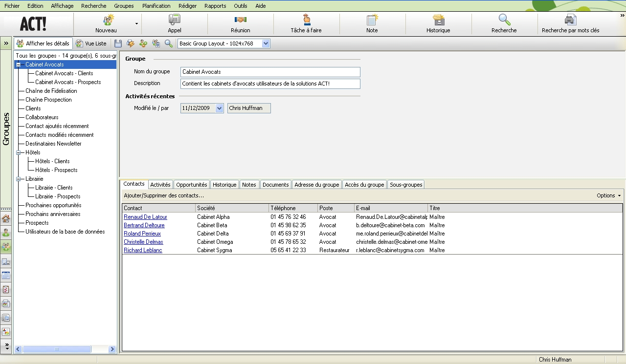This screenshot has height=364, width=626.
Task: Go to the home icon in the left sidebar
Action: 6,218
